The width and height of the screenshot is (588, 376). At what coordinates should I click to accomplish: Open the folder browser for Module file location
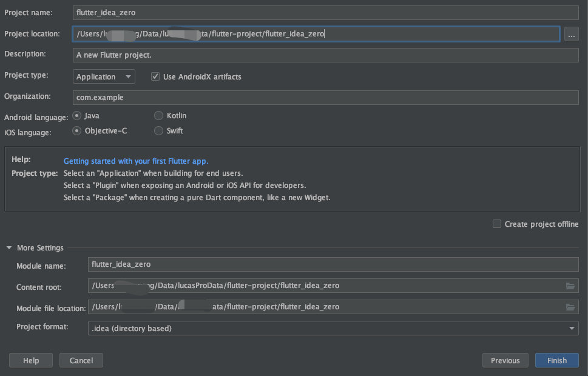(570, 307)
